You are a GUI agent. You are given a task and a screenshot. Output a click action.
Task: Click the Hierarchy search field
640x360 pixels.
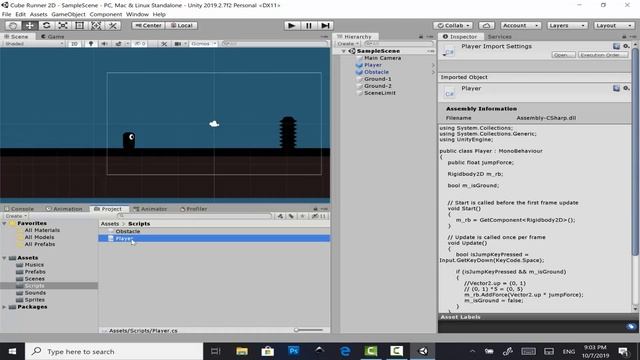399,44
